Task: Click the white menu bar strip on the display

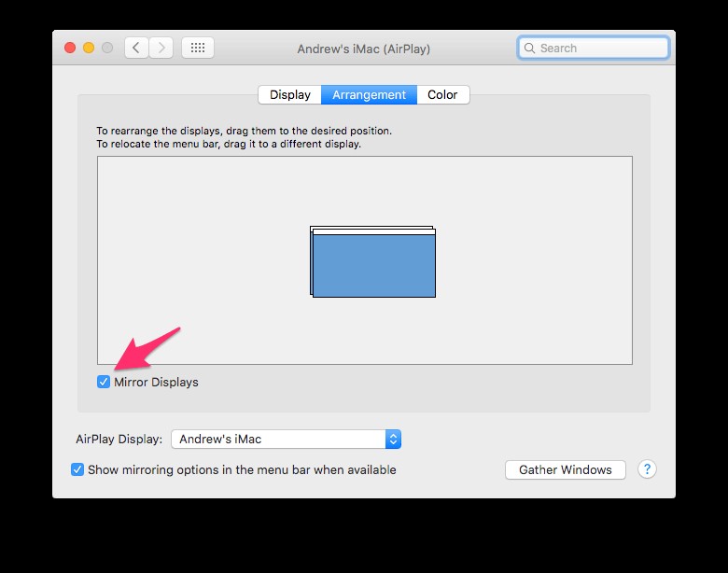Action: pyautogui.click(x=374, y=232)
